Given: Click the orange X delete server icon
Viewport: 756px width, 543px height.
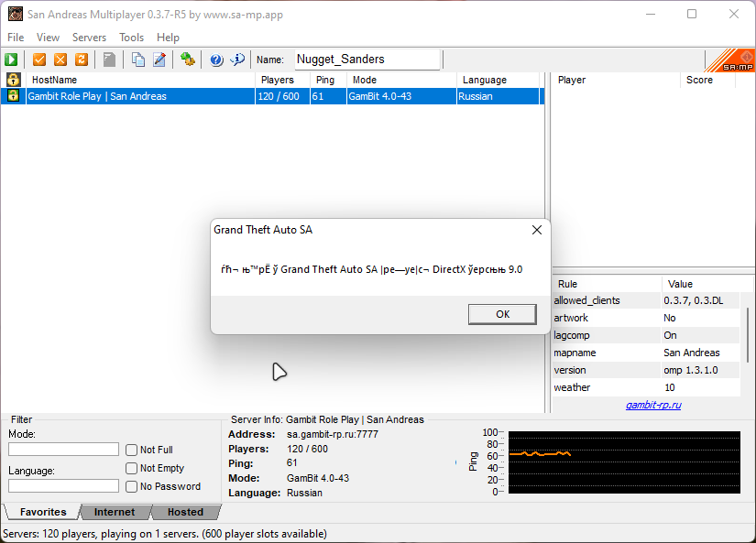Looking at the screenshot, I should click(x=60, y=60).
